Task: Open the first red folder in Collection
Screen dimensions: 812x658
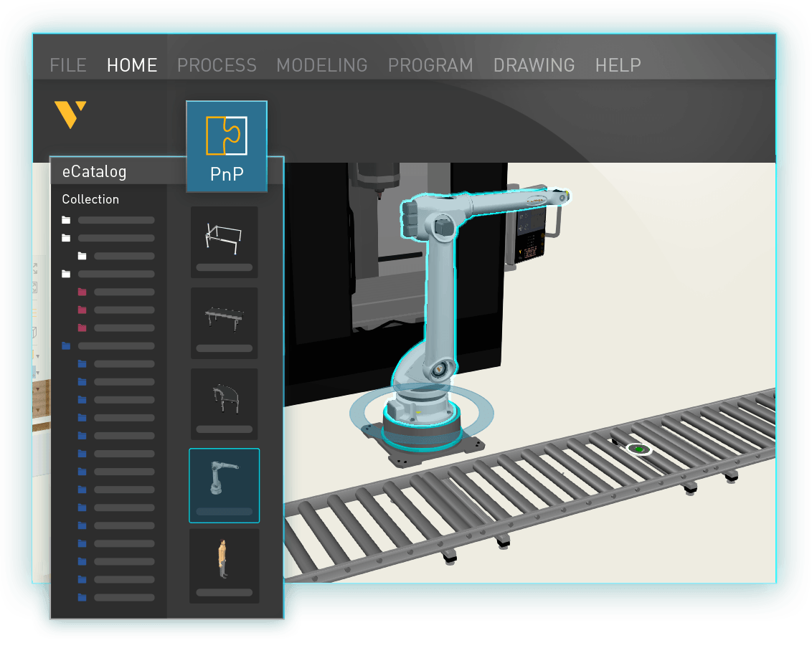Action: click(82, 292)
